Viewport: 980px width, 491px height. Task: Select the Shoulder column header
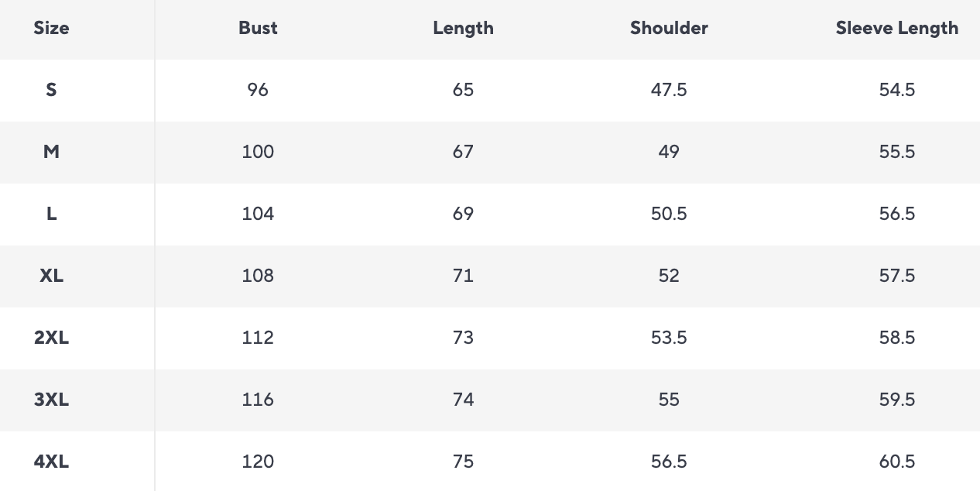click(x=669, y=29)
